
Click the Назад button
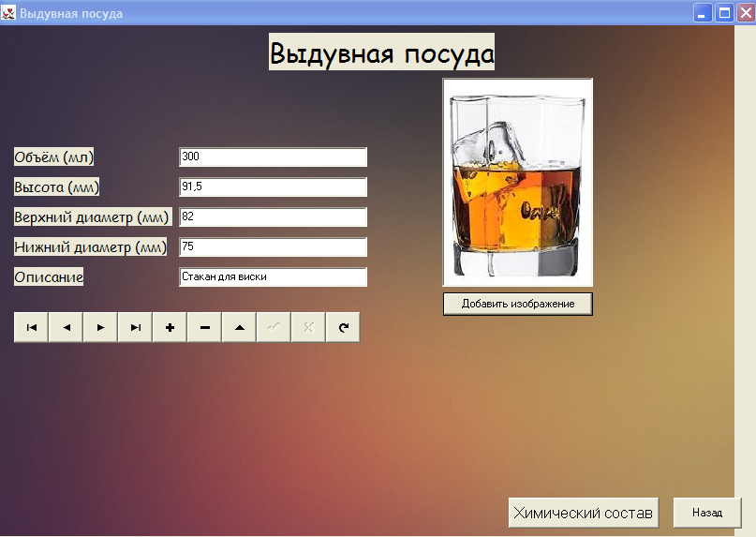707,513
